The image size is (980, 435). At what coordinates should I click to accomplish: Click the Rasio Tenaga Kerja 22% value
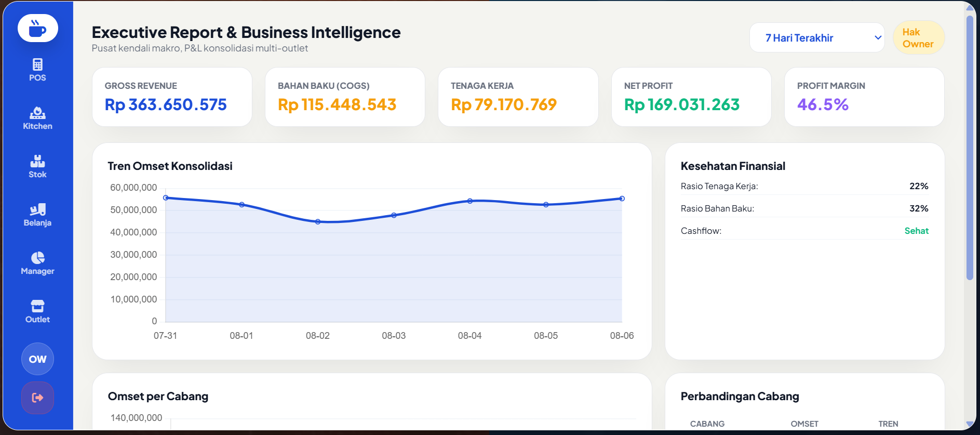click(919, 186)
